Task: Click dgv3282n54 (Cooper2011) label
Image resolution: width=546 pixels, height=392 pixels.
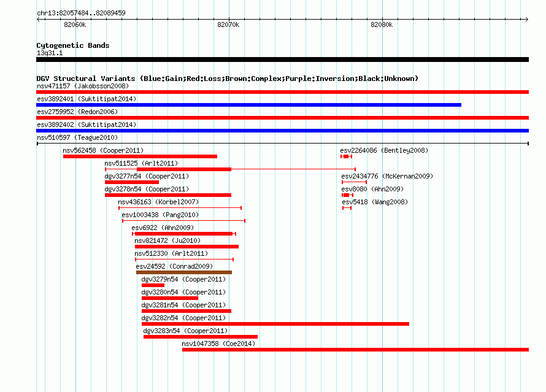Action: 183,318
